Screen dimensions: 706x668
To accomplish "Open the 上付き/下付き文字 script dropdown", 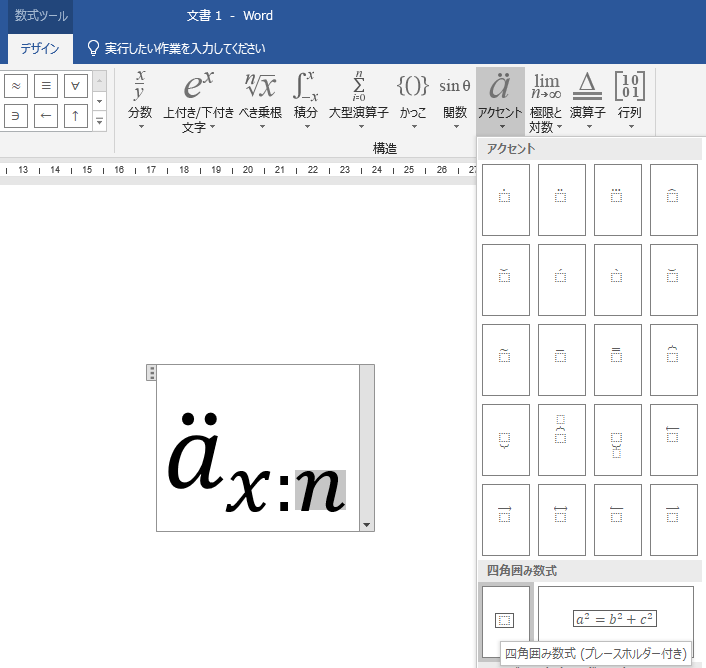I will click(x=199, y=101).
